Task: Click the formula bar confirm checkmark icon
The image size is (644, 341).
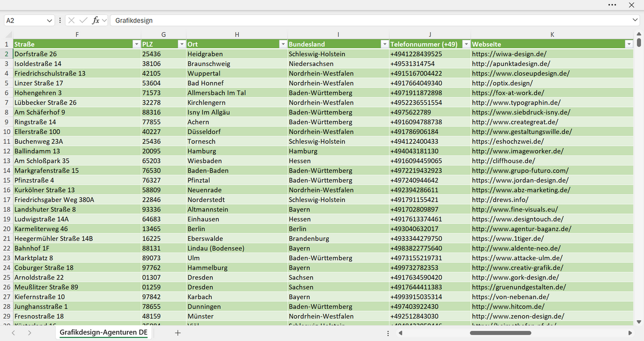Action: click(x=83, y=20)
